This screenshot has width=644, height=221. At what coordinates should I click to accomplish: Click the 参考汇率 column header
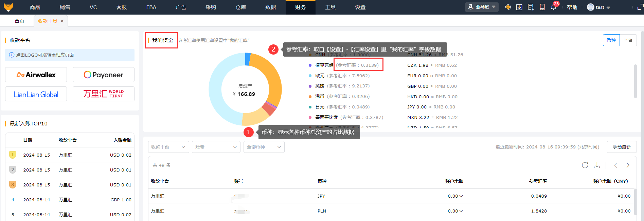[538, 181]
